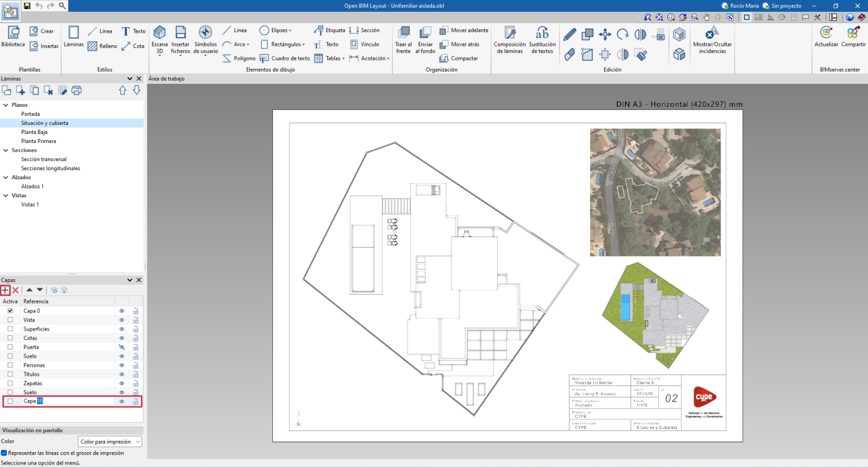
Task: Open the Color para impresión dropdown
Action: pos(110,441)
